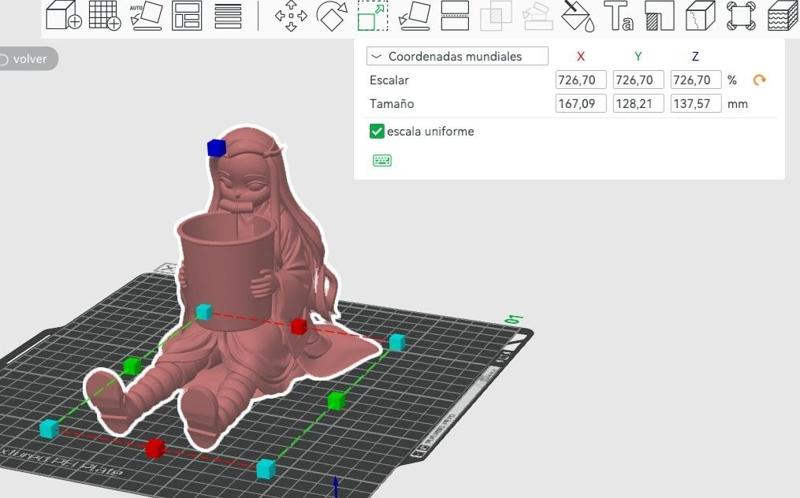Select the Auto orient tool

click(x=146, y=15)
